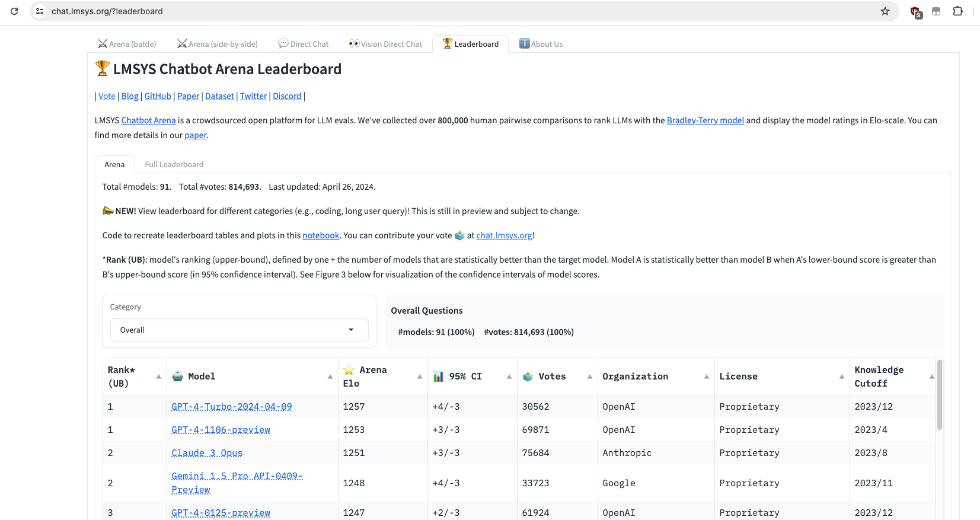Sort the table by Rank (UB) column arrow
The height and width of the screenshot is (520, 980).
point(158,377)
